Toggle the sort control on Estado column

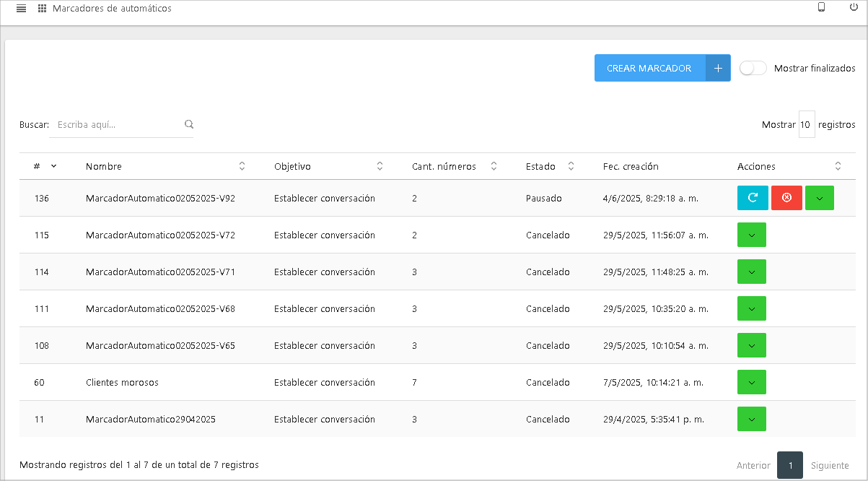(571, 166)
